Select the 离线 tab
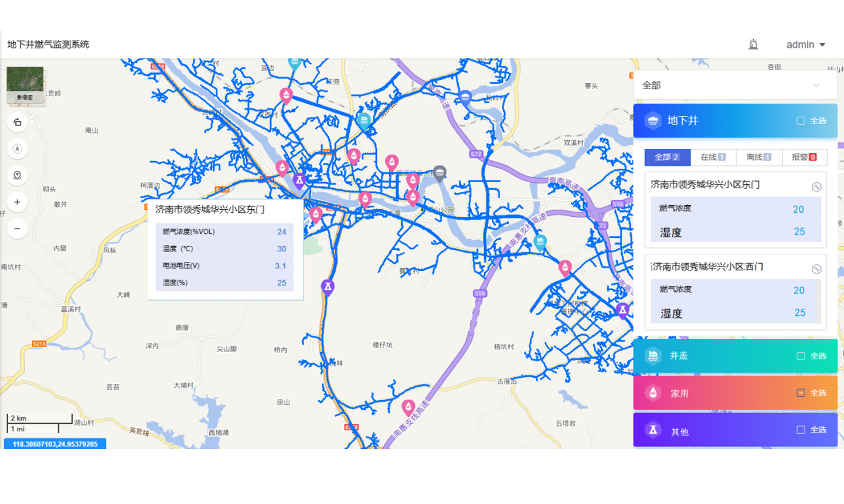844x504 pixels. [x=758, y=157]
